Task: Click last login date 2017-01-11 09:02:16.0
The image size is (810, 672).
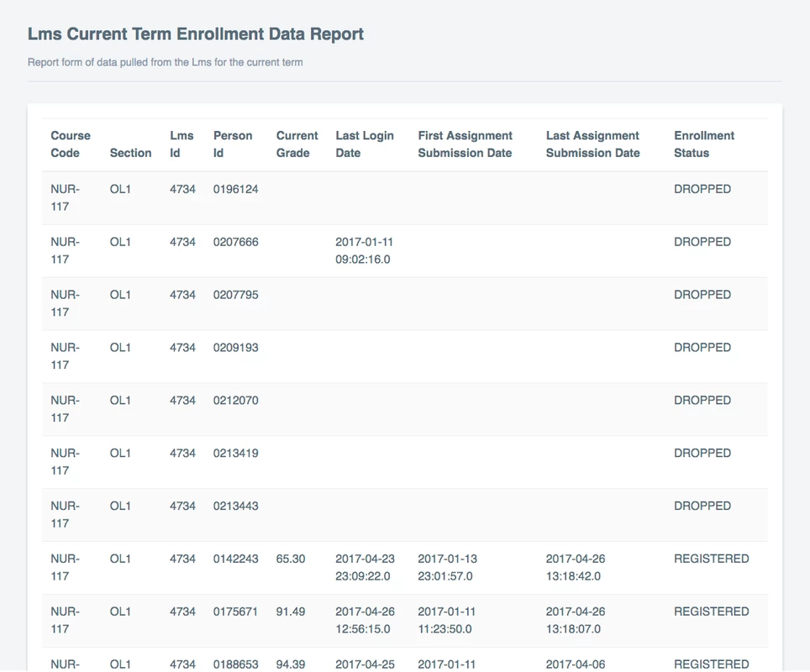Action: click(364, 250)
